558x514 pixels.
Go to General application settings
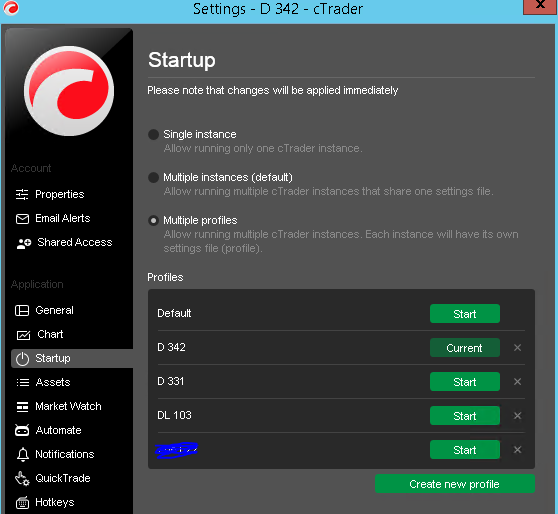click(x=54, y=310)
